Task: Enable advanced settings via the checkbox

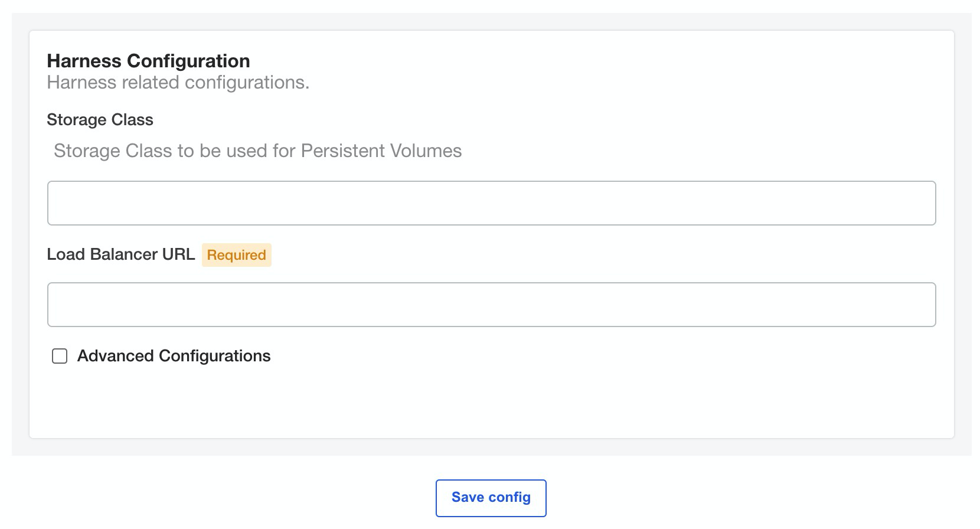Action: (60, 356)
